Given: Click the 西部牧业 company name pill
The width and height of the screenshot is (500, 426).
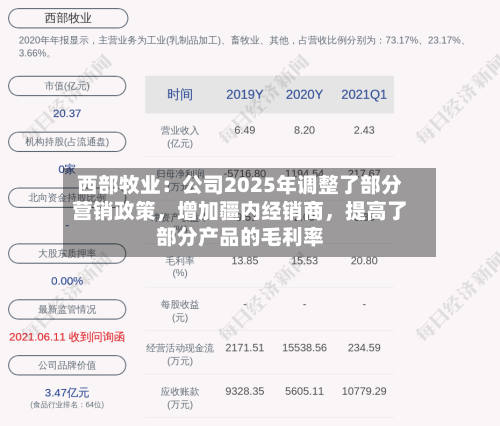Looking at the screenshot, I should tap(68, 18).
